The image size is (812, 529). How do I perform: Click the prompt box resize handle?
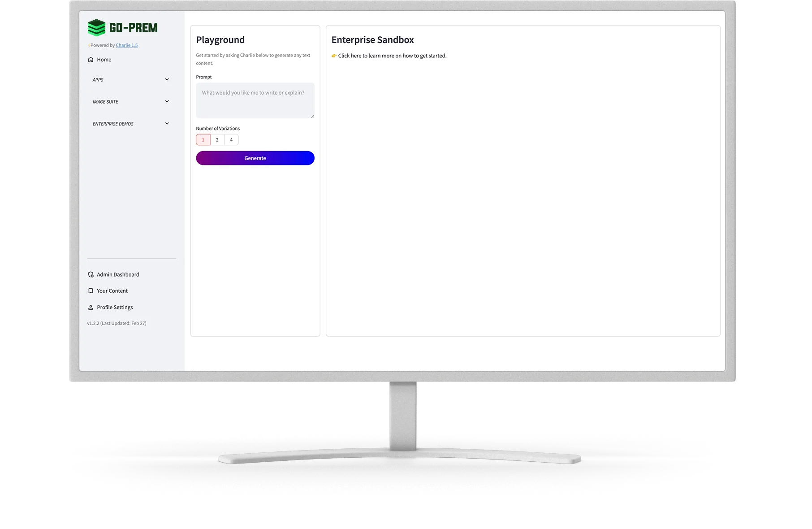[312, 117]
